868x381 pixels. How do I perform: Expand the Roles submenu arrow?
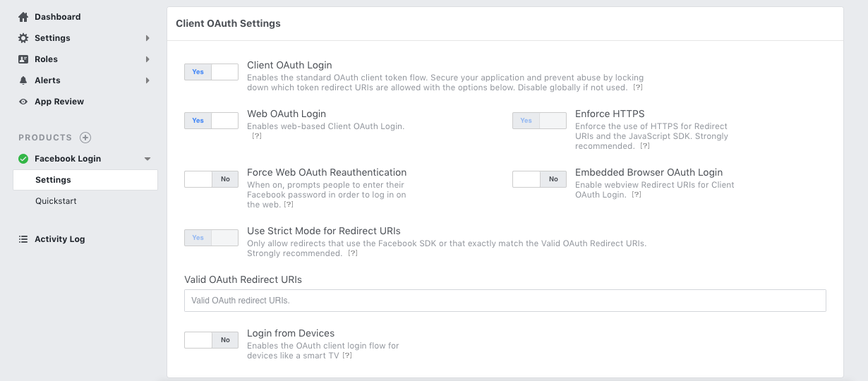click(147, 59)
